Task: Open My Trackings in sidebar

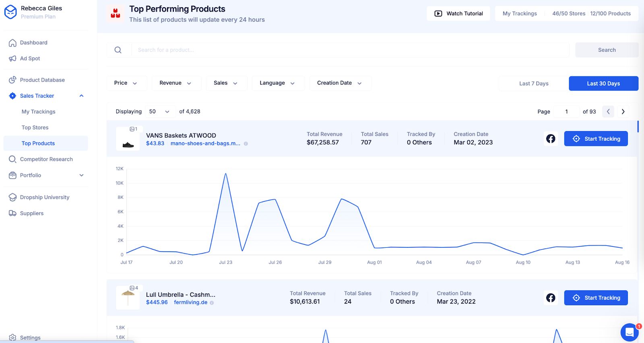Action: tap(39, 112)
